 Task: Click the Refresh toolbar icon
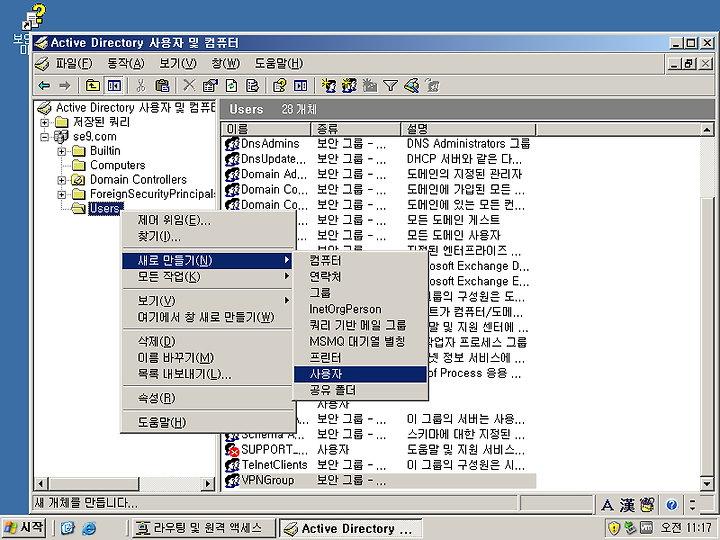click(x=231, y=85)
